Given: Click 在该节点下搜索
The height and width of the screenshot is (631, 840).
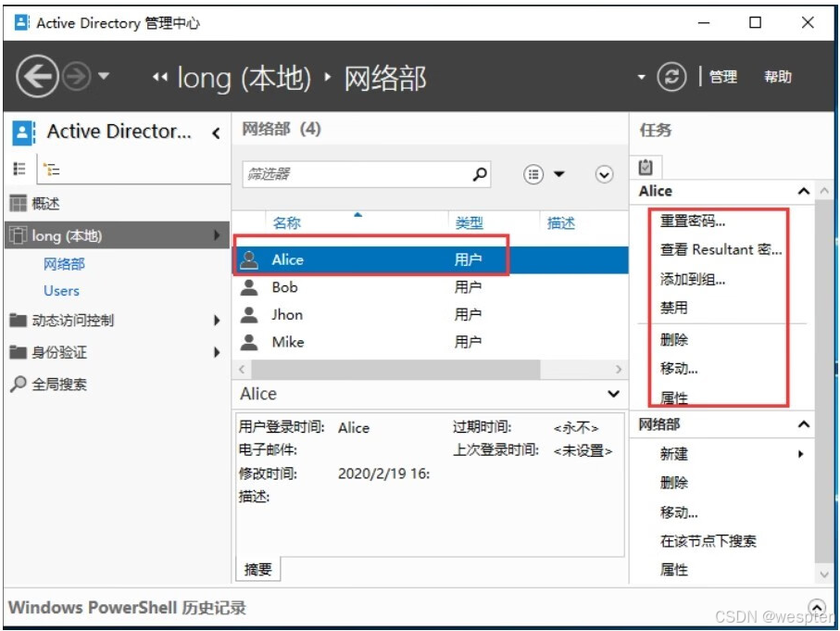Looking at the screenshot, I should 708,541.
